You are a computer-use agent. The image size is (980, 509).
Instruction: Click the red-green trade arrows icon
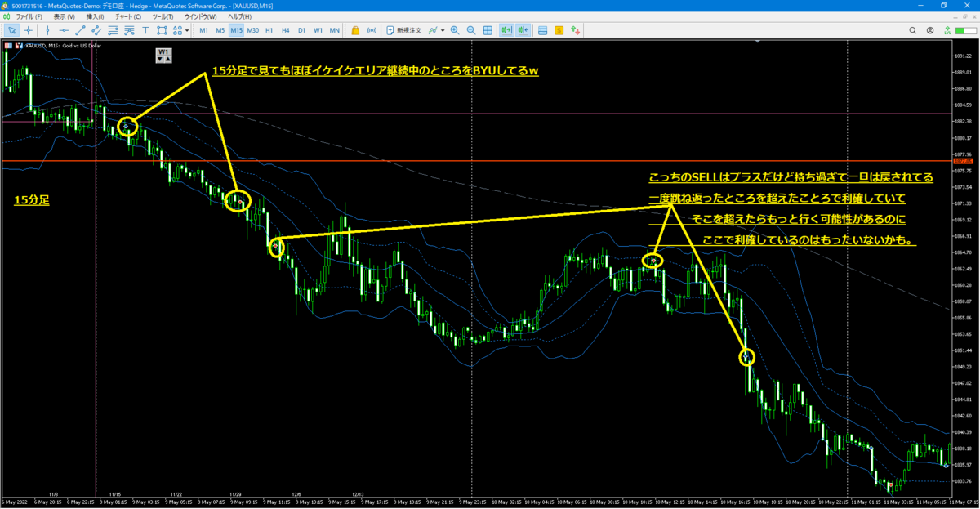577,30
